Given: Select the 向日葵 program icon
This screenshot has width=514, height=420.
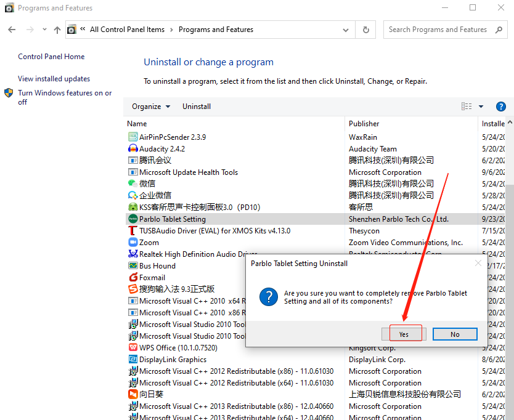Looking at the screenshot, I should [x=133, y=394].
